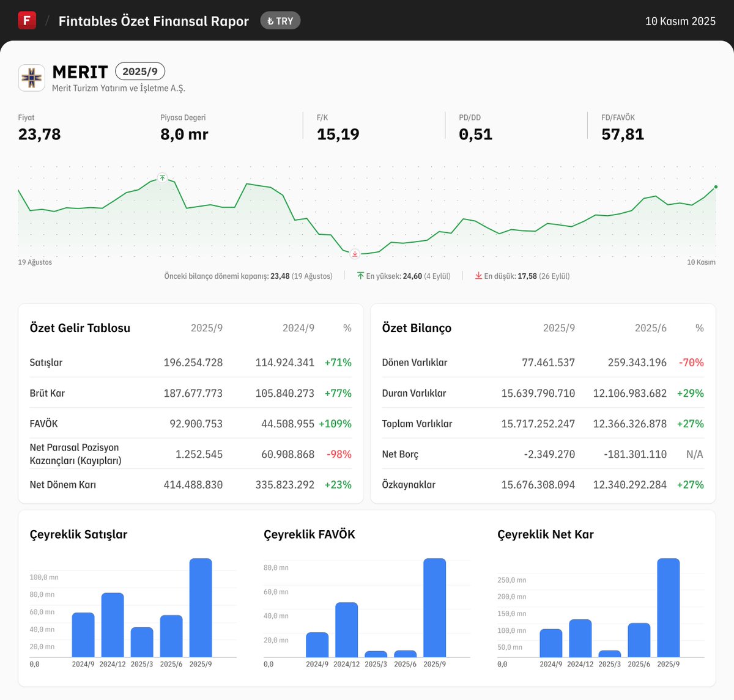Screen dimensions: 734x700
Task: Click the MERIT company logo icon
Action: [31, 78]
